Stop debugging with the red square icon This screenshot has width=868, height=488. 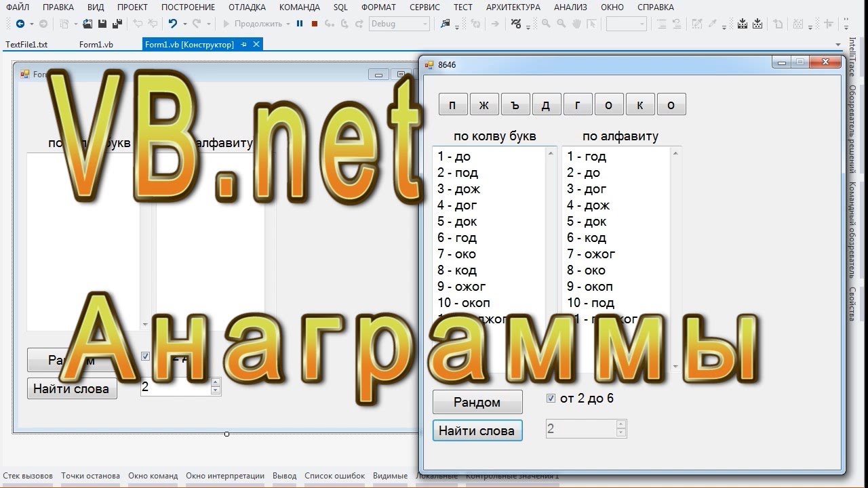click(x=314, y=24)
